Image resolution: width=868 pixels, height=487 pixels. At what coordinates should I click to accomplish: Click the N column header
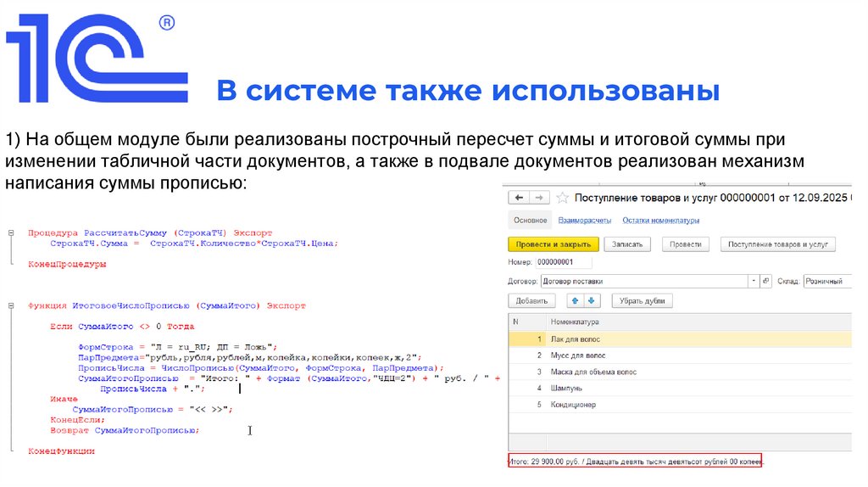[x=527, y=322]
